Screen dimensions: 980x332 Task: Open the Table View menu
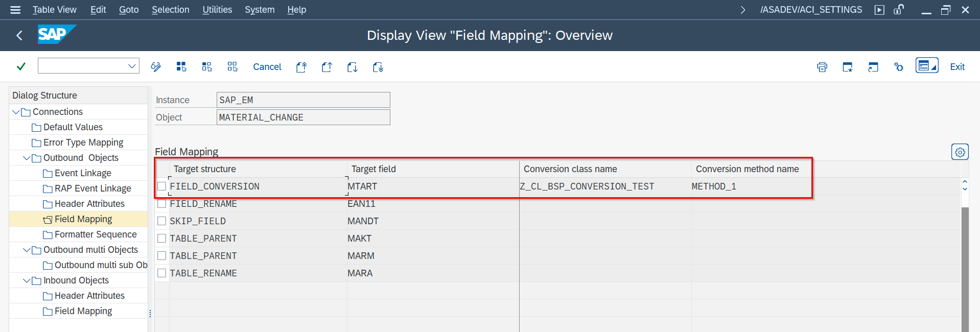pos(55,10)
